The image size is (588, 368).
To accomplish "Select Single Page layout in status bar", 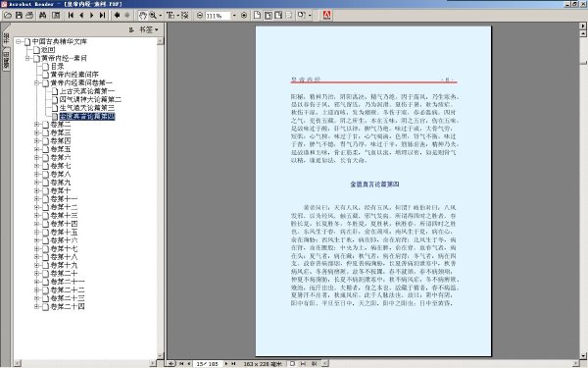I will (292, 363).
